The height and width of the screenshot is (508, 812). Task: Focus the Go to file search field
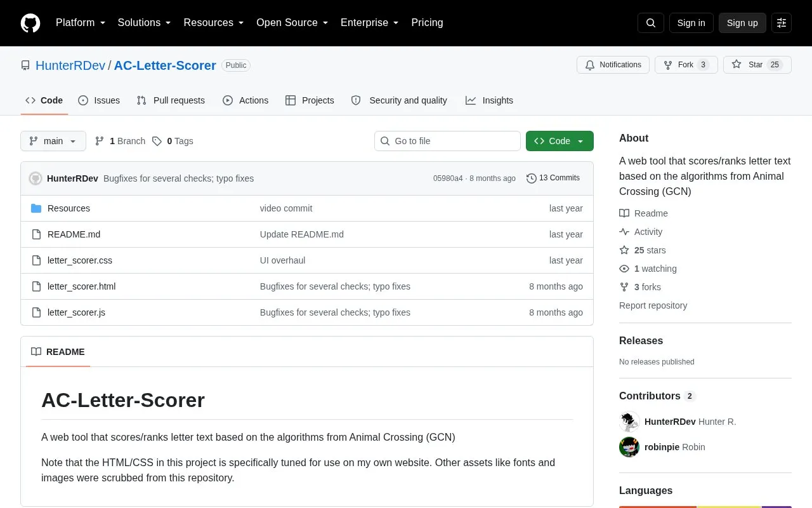(447, 141)
